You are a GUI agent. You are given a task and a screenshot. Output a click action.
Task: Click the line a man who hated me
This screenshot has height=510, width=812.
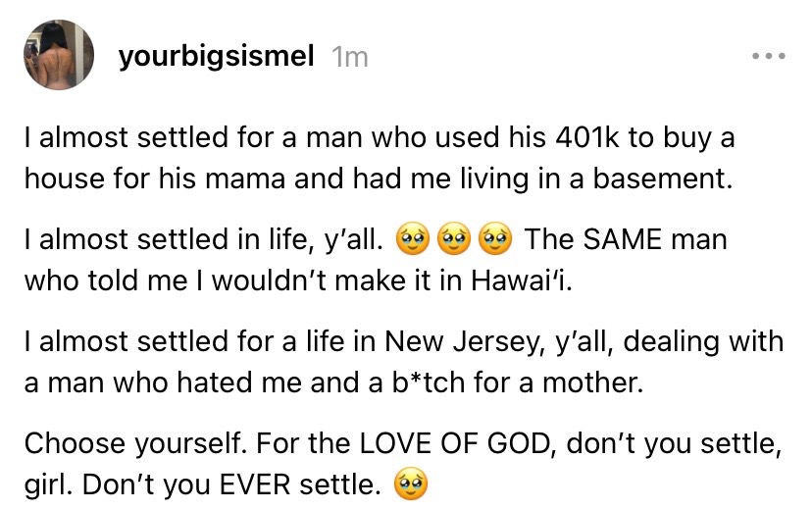[334, 382]
